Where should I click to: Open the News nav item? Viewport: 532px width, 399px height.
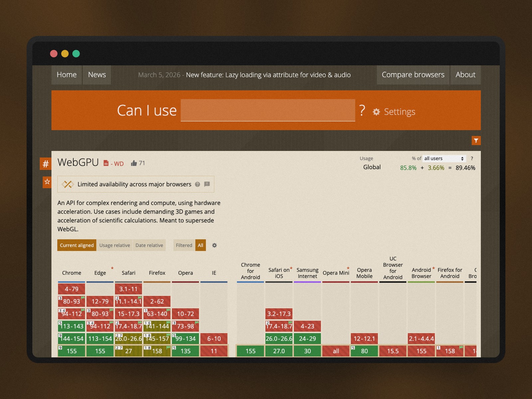pos(97,75)
